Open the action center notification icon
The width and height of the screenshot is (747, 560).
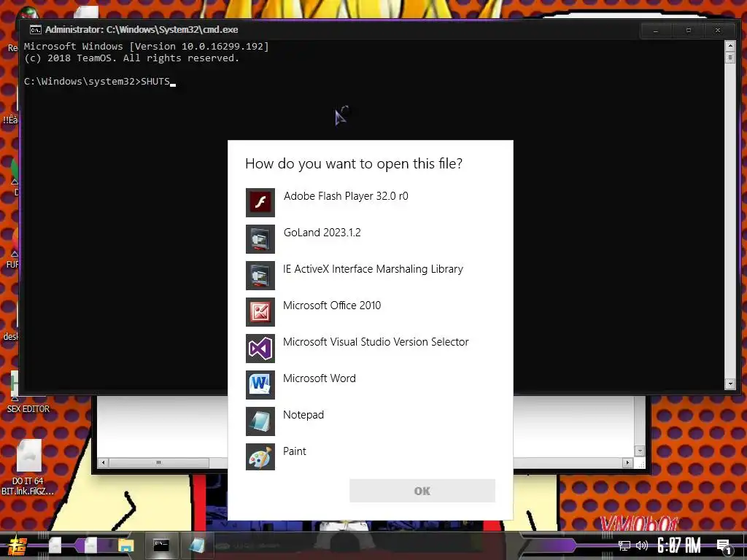pyautogui.click(x=724, y=547)
